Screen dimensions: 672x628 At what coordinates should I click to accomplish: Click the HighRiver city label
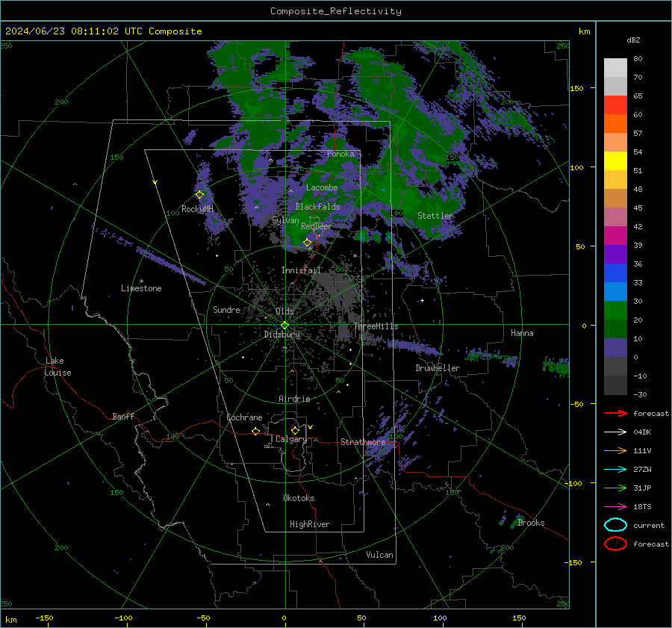pos(310,524)
